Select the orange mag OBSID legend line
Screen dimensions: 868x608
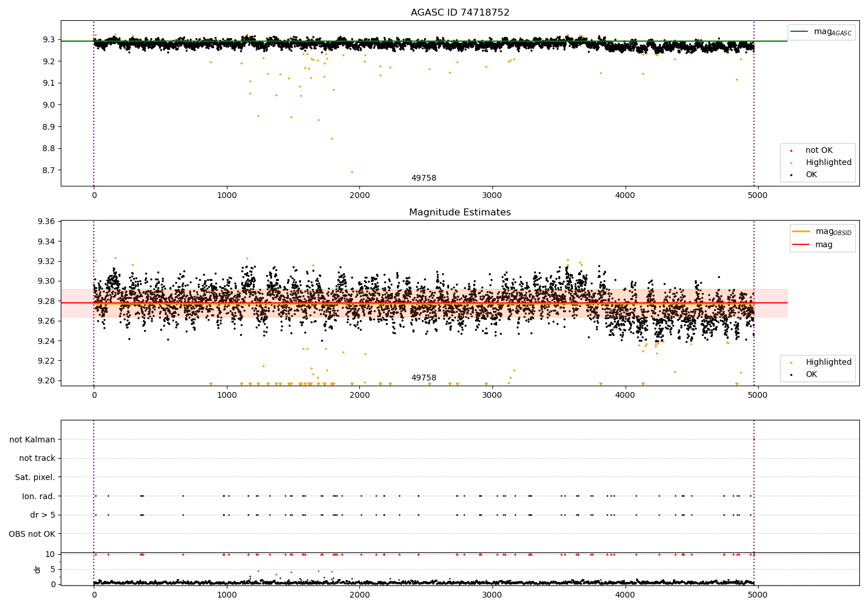(x=801, y=232)
